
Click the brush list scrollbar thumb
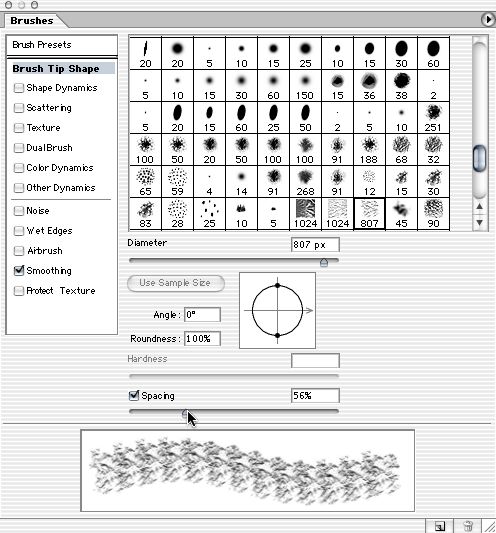pyautogui.click(x=479, y=158)
